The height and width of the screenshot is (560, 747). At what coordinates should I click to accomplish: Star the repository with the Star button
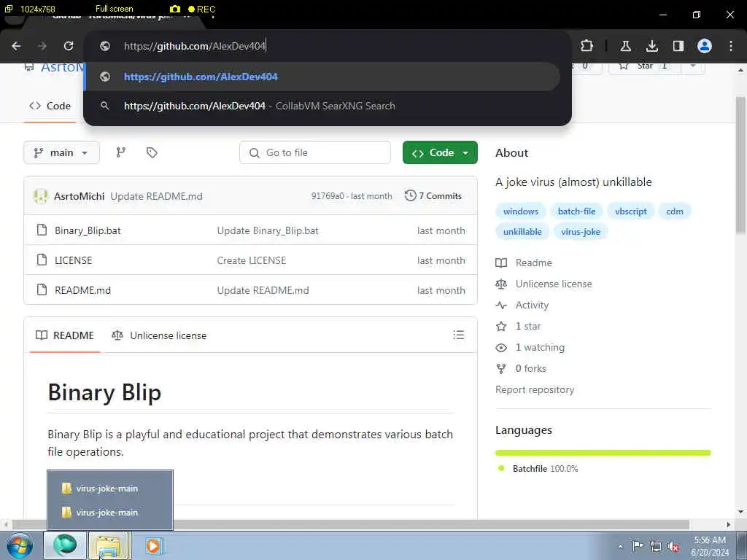pyautogui.click(x=645, y=66)
